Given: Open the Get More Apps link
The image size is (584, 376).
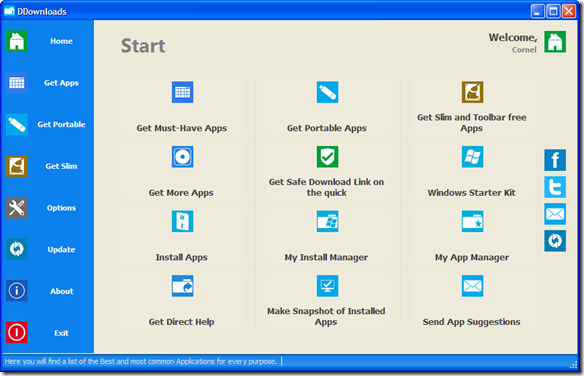Looking at the screenshot, I should pos(181,193).
